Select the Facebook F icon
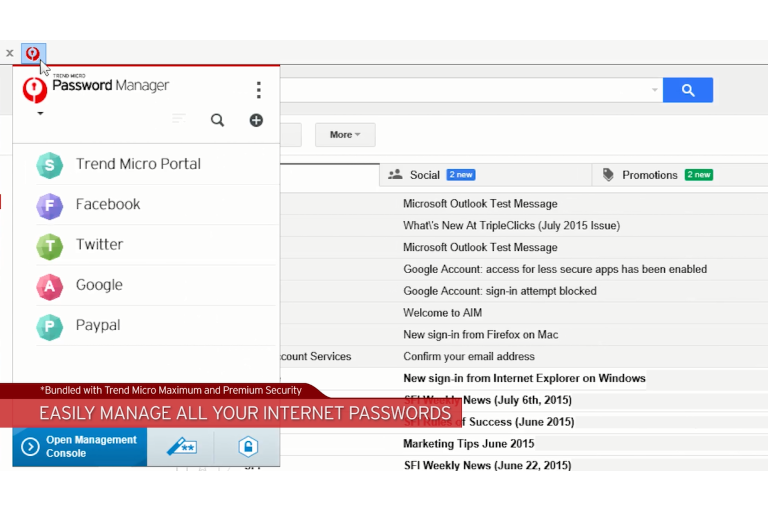768x512 pixels. 49,206
